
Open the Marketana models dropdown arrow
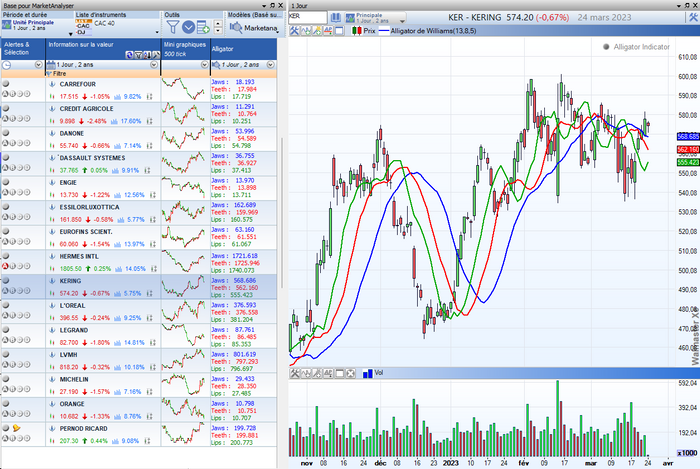point(278,31)
